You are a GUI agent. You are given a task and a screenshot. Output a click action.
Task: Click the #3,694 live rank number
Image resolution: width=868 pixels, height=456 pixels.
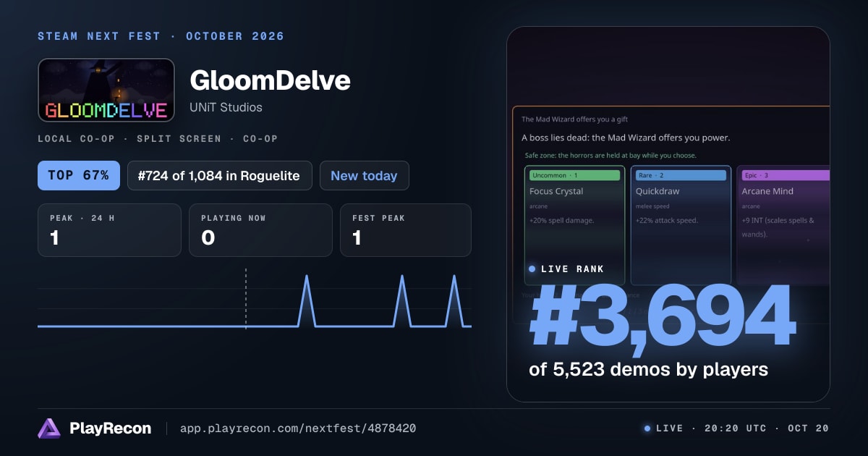pos(662,318)
